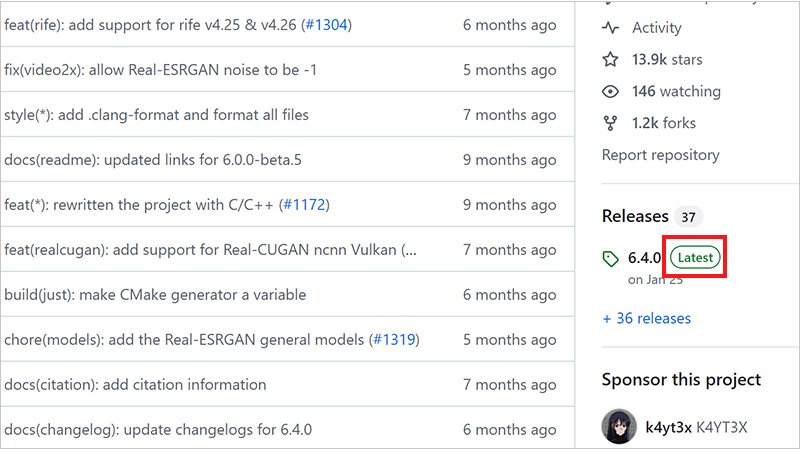
Task: Open k4yt3x sponsor avatar
Action: click(x=619, y=426)
